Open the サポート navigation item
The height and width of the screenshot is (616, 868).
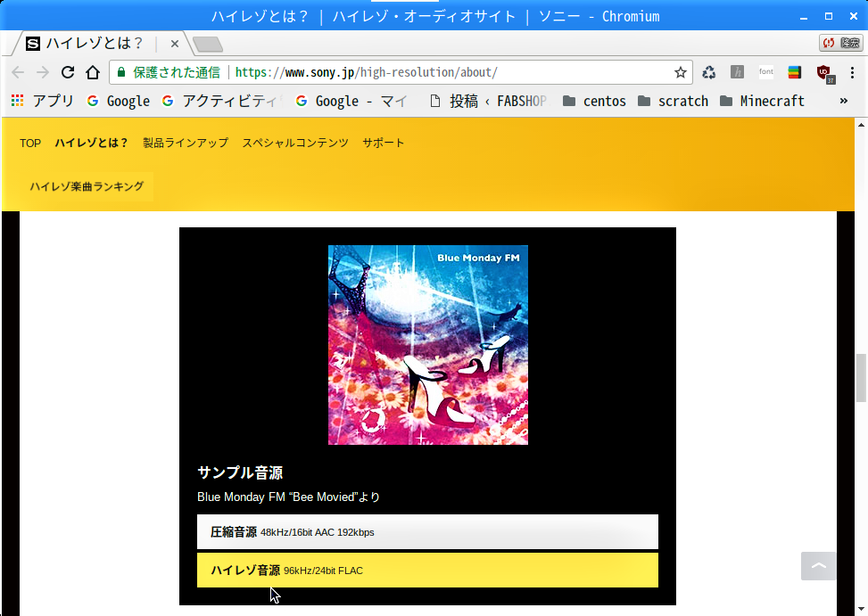pos(383,144)
